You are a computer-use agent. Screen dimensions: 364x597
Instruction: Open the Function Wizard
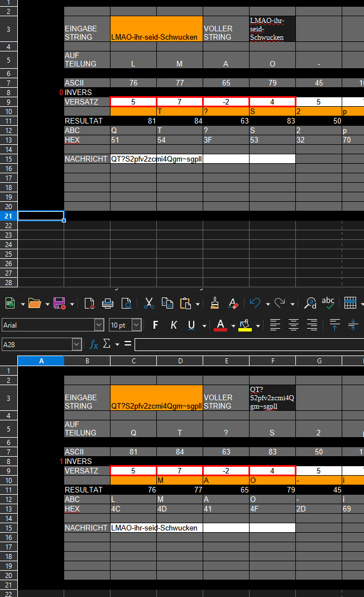[94, 344]
